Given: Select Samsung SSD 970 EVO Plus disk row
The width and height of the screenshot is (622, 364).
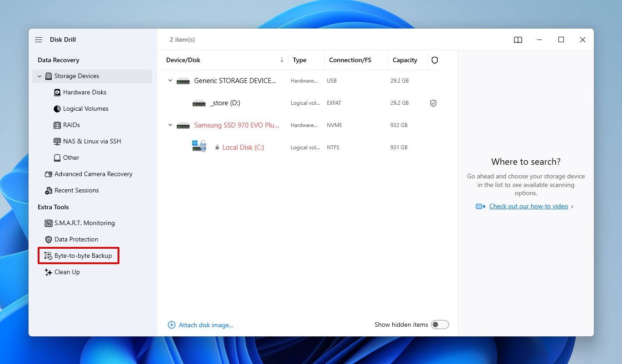Looking at the screenshot, I should point(301,125).
